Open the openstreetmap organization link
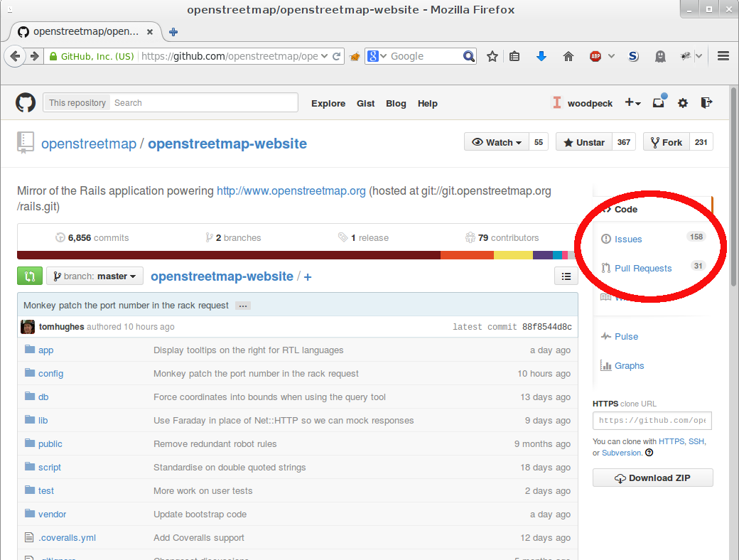This screenshot has height=560, width=739. [x=89, y=144]
